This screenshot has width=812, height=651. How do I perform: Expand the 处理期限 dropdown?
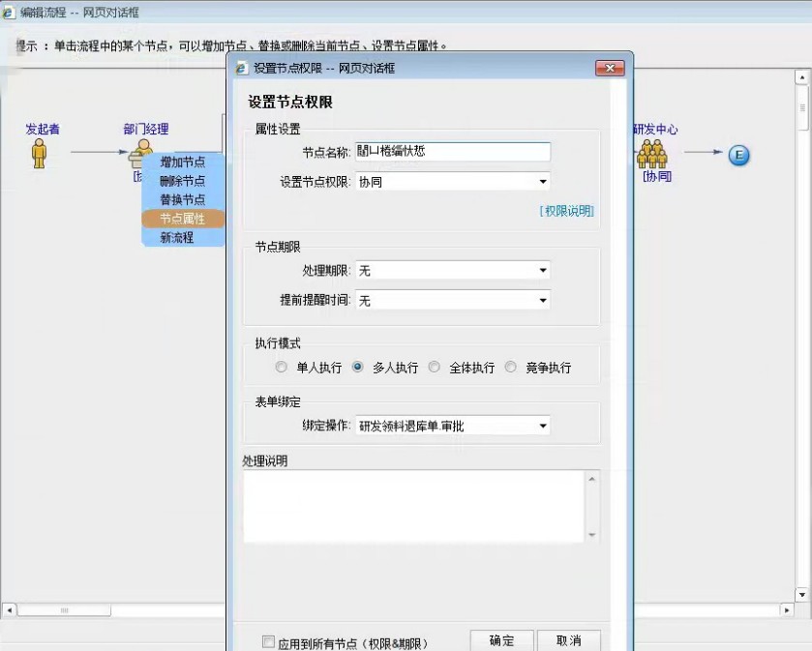pyautogui.click(x=543, y=271)
